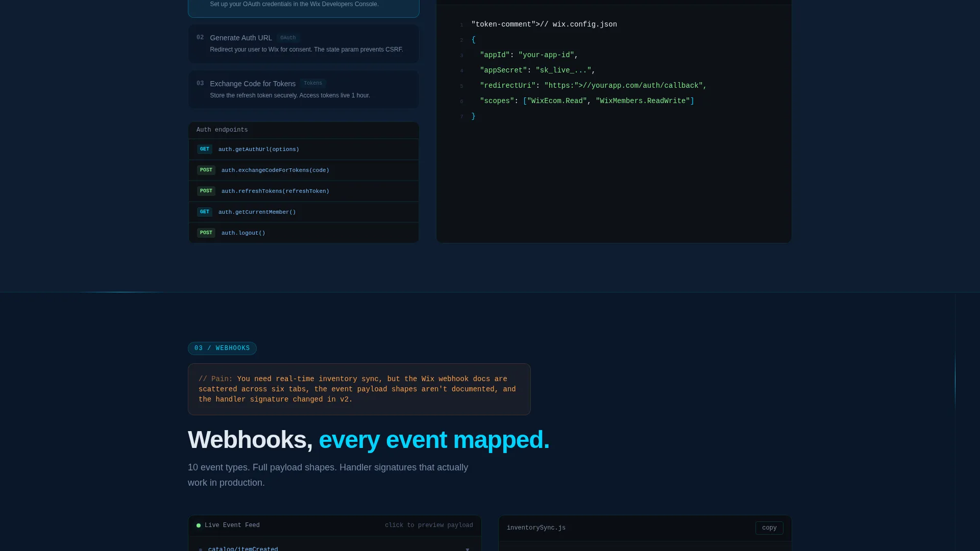980x551 pixels.
Task: Select the auth.logout() endpoint row
Action: 303,233
